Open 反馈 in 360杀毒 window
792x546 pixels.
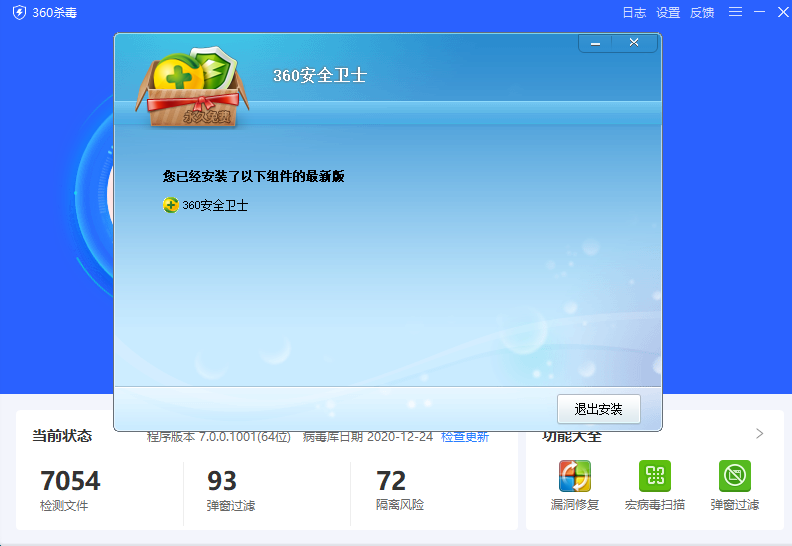(702, 13)
